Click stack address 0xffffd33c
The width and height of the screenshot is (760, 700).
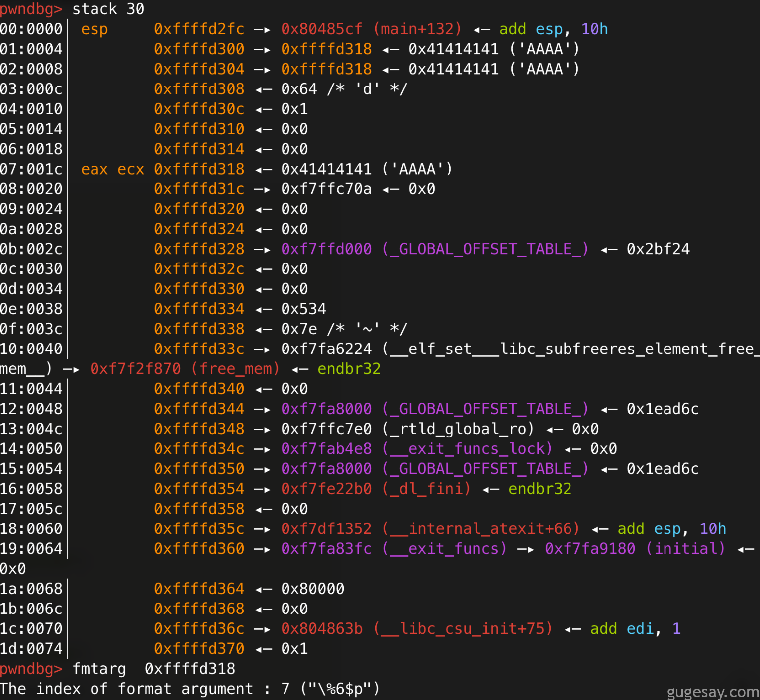pyautogui.click(x=199, y=349)
